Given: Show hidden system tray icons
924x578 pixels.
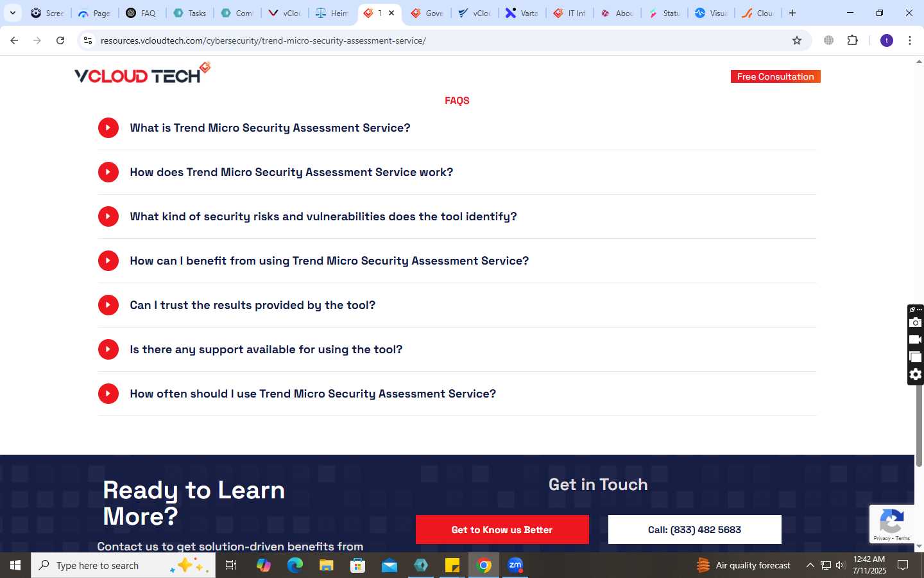Looking at the screenshot, I should (810, 565).
